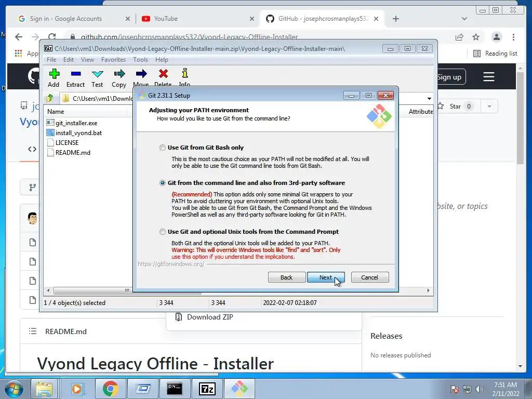The height and width of the screenshot is (399, 532).
Task: Open the Help menu in 7-Zip
Action: click(x=162, y=60)
